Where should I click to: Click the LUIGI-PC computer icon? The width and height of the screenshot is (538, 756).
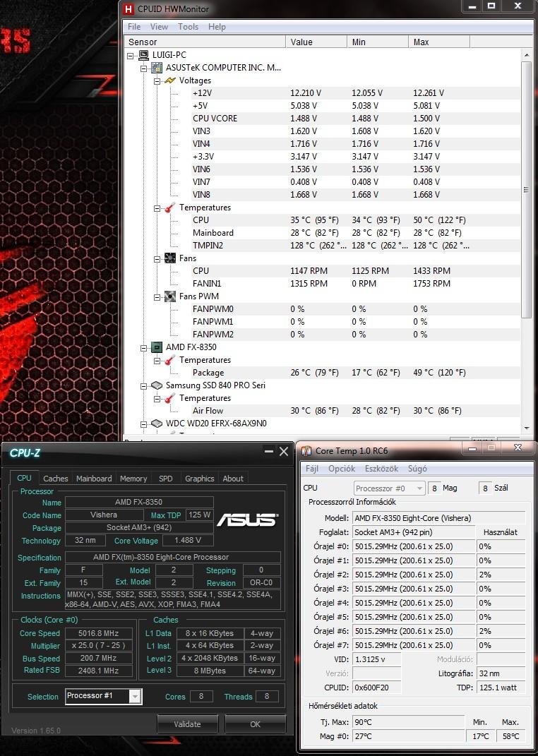click(143, 55)
